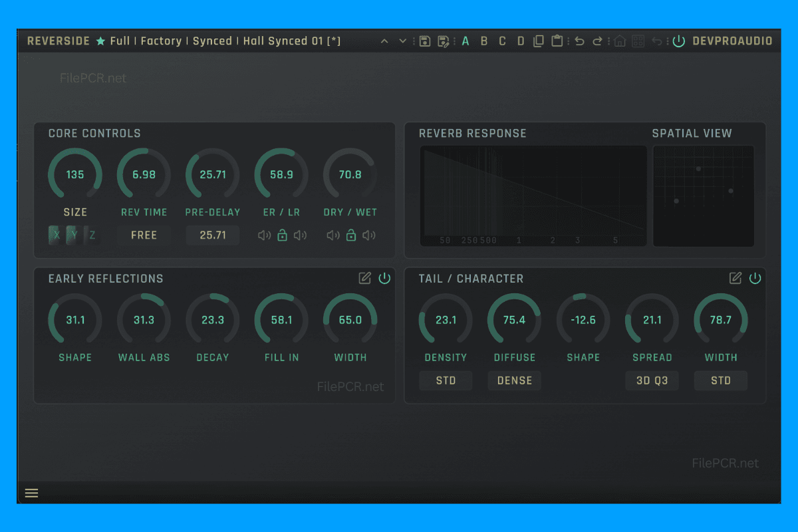The height and width of the screenshot is (532, 798).
Task: Toggle the main plugin power button
Action: click(x=678, y=41)
